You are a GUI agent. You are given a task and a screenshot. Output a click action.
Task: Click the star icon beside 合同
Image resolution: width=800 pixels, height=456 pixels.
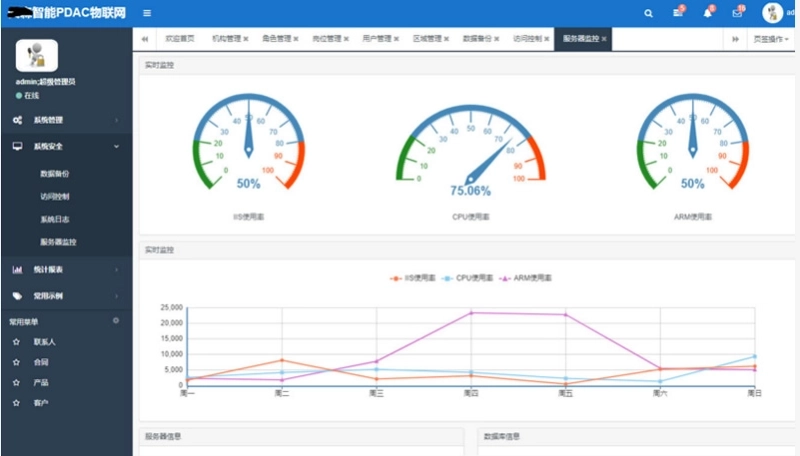[x=16, y=362]
